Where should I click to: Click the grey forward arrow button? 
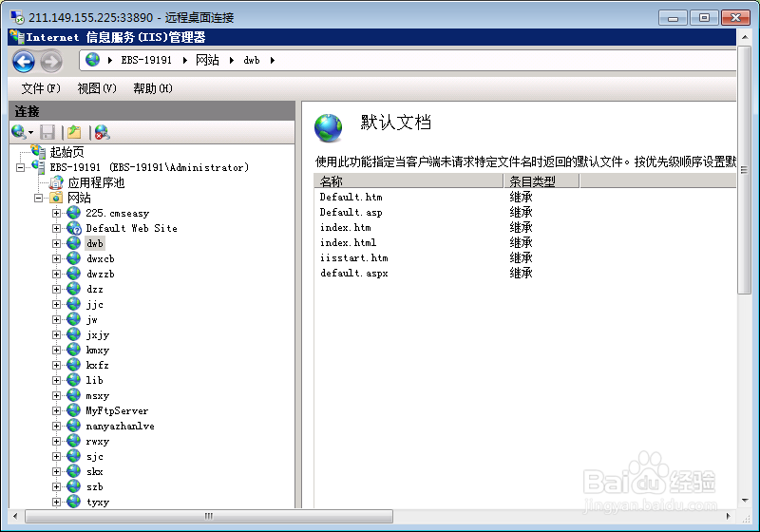coord(51,62)
